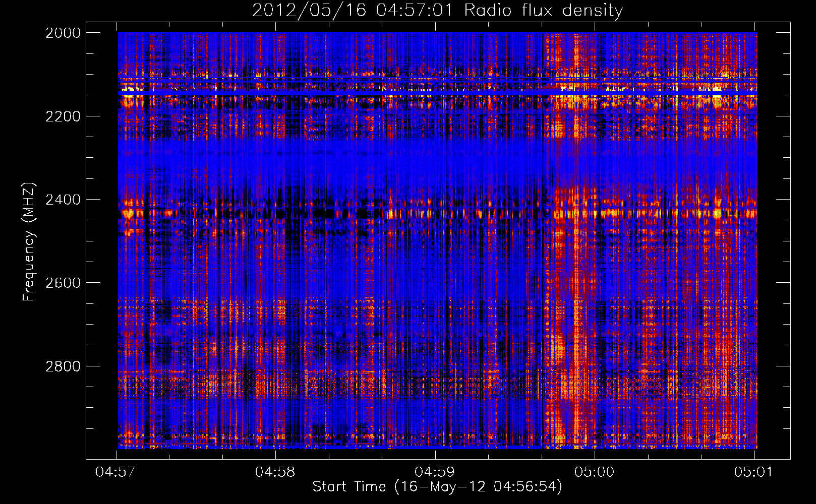This screenshot has width=816, height=504.
Task: Click the 04:58 time axis label
Action: click(275, 472)
